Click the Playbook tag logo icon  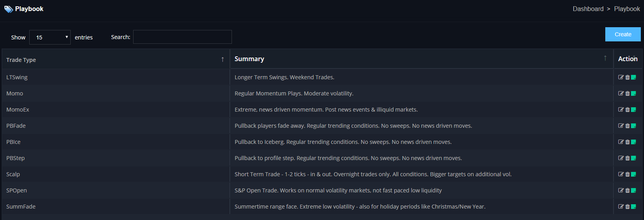tap(9, 9)
